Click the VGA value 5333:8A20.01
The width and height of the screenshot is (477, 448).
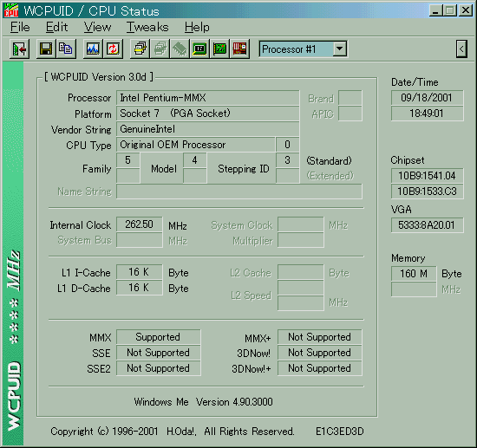427,225
